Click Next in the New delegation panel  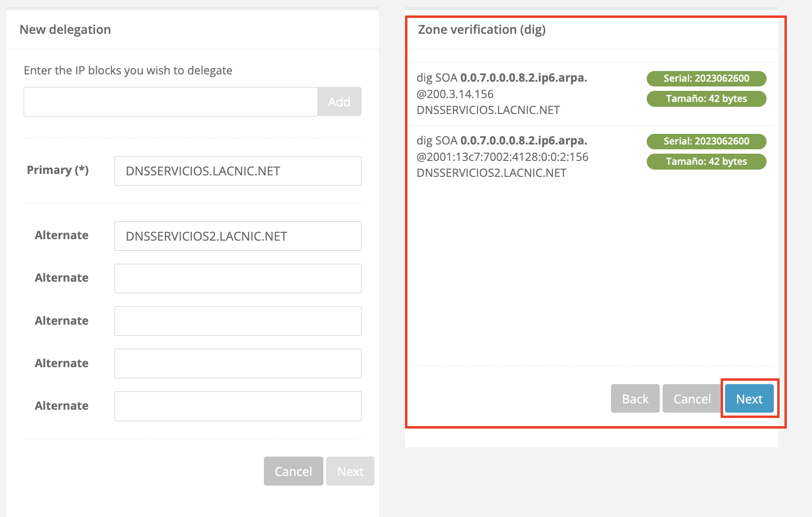click(x=350, y=471)
